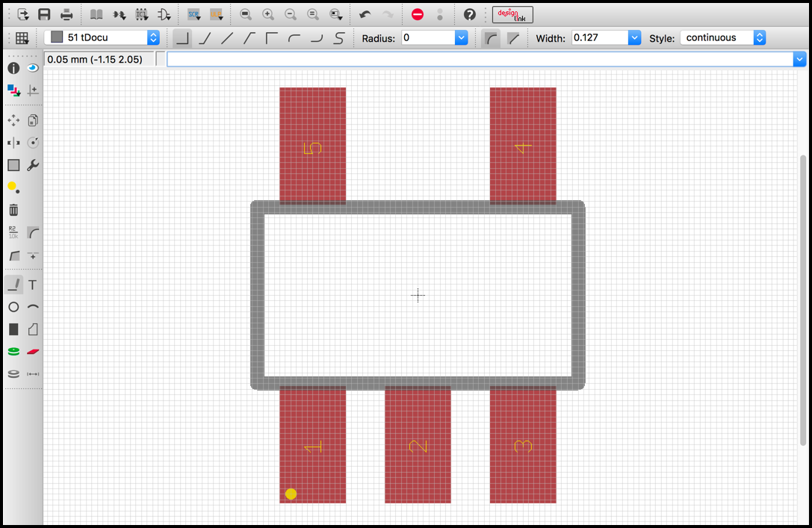812x528 pixels.
Task: Print the drawing using the printer icon
Action: click(x=66, y=14)
